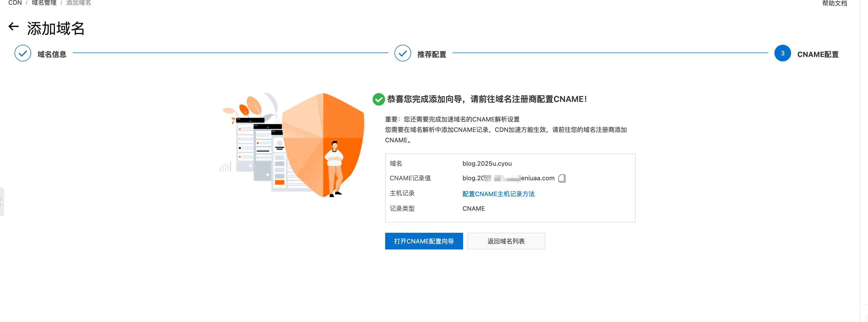
Task: Open 配置CNAME主机记录方法 link
Action: point(498,194)
